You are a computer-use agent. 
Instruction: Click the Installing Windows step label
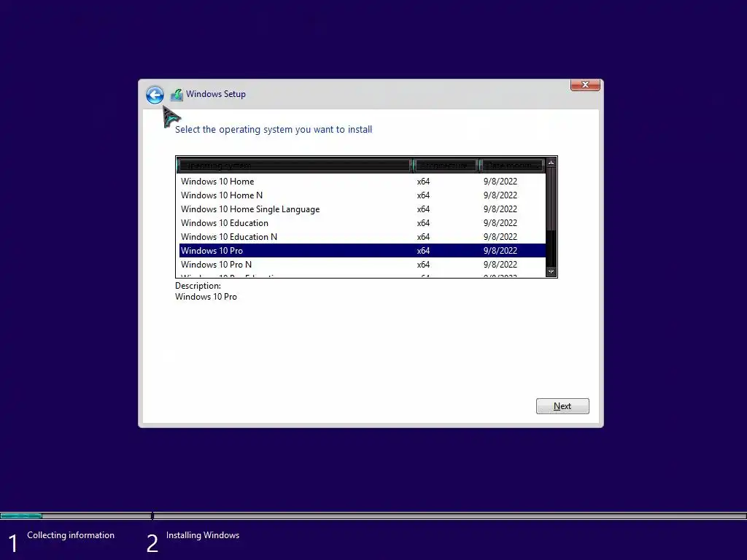[x=203, y=535]
